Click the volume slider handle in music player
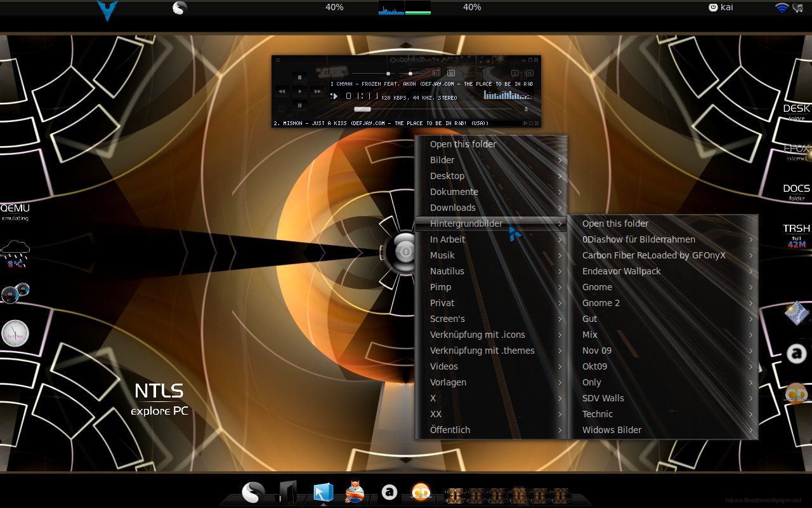The width and height of the screenshot is (812, 508). click(x=388, y=74)
